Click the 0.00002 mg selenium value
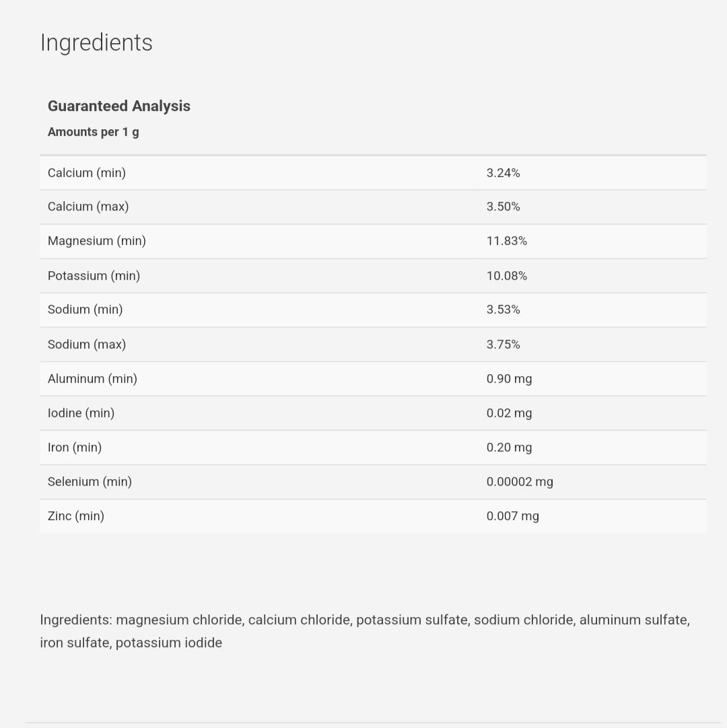This screenshot has width=727, height=728. coord(520,482)
